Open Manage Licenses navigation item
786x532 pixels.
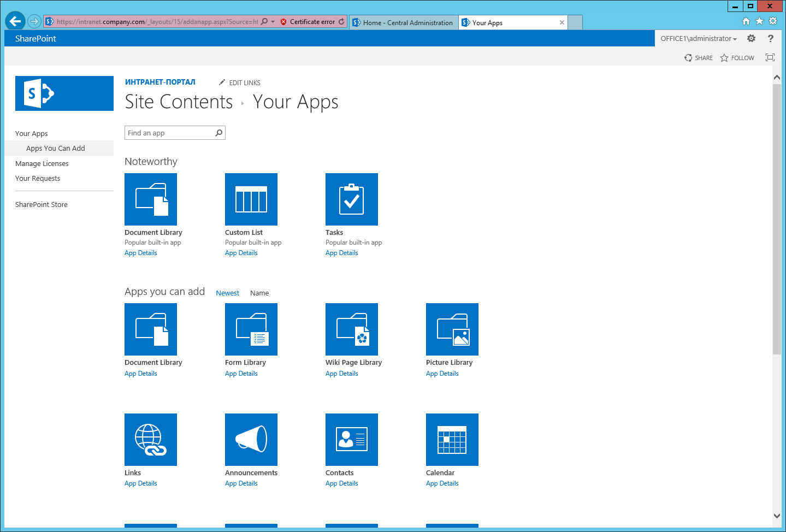click(x=42, y=163)
